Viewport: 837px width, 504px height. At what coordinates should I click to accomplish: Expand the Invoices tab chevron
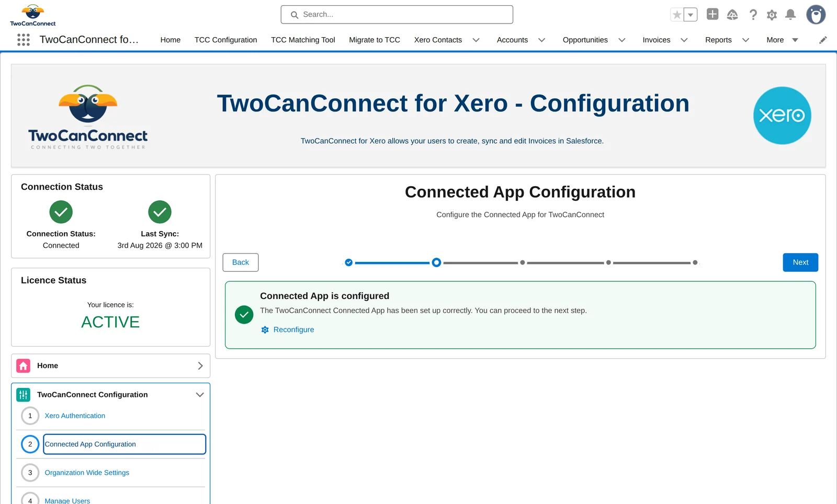(x=684, y=40)
